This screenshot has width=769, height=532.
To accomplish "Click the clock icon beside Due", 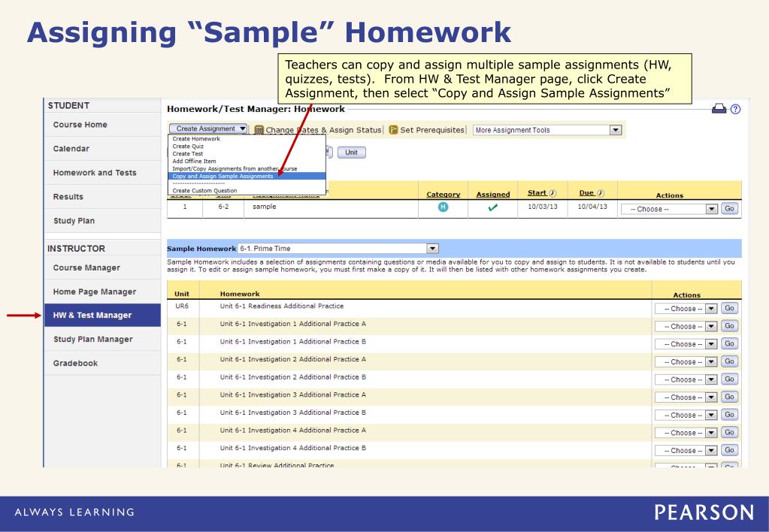I will pyautogui.click(x=601, y=193).
